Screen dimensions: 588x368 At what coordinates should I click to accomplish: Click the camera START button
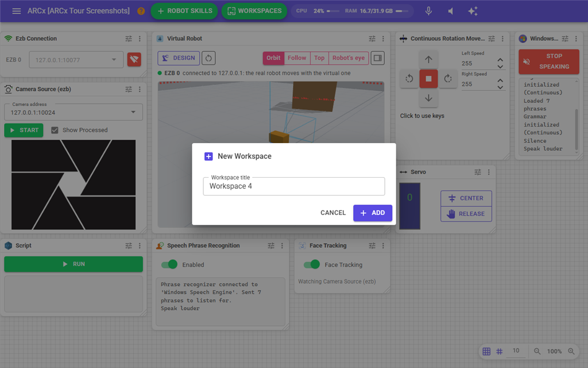point(24,130)
